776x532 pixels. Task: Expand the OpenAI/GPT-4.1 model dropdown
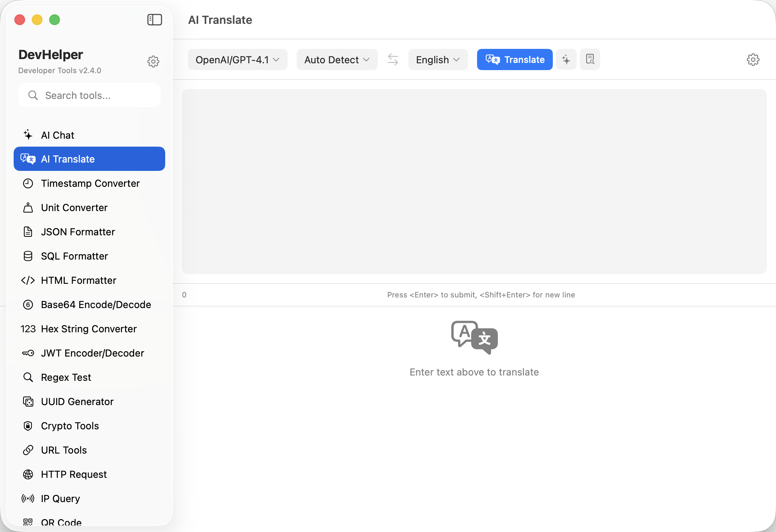click(238, 59)
